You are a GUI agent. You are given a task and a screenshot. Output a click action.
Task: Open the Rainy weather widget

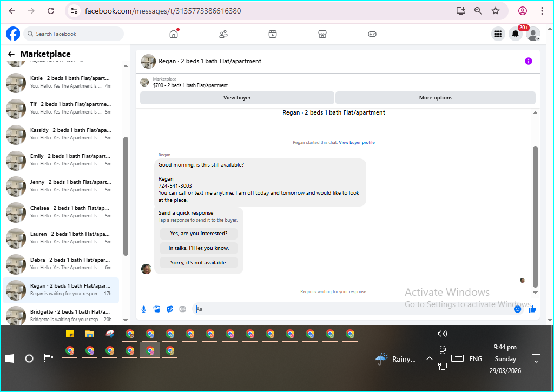(x=395, y=359)
